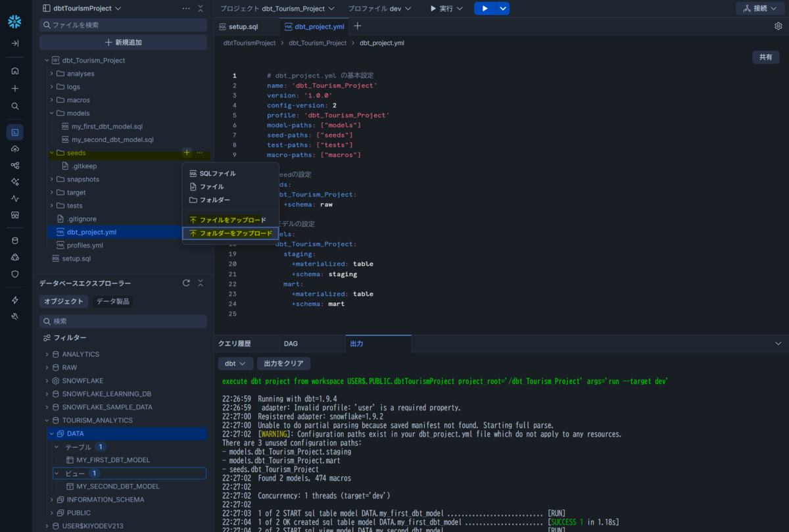Click 出力をクリア button
Viewport: 789px width, 532px height.
[283, 364]
